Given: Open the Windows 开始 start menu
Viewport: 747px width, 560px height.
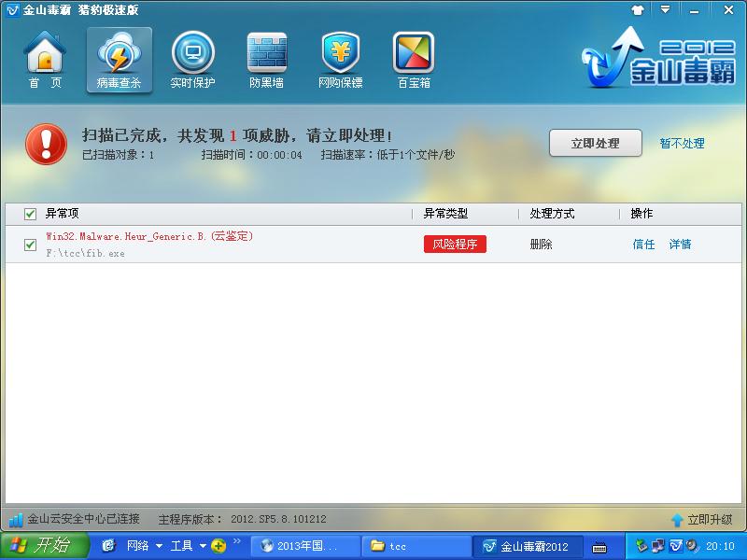Looking at the screenshot, I should click(x=45, y=546).
